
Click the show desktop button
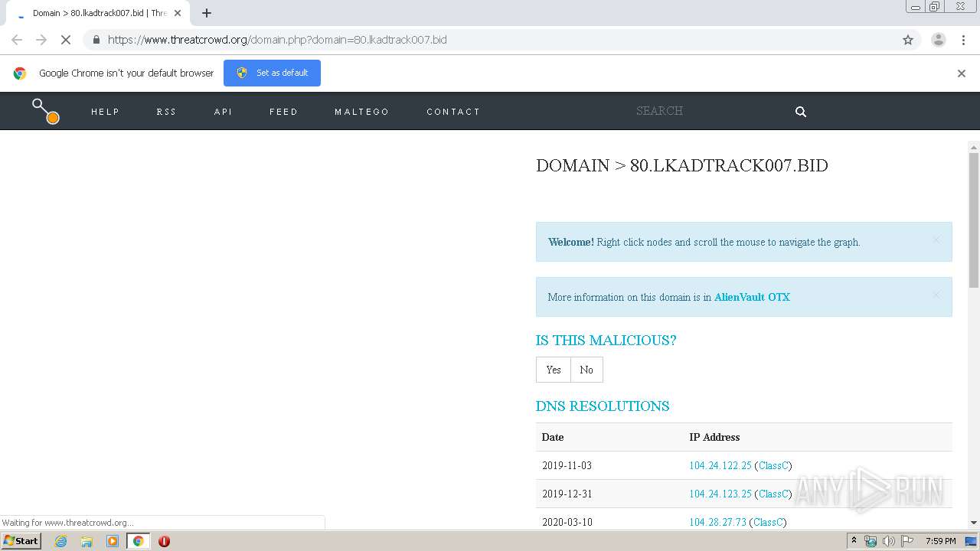pyautogui.click(x=971, y=541)
